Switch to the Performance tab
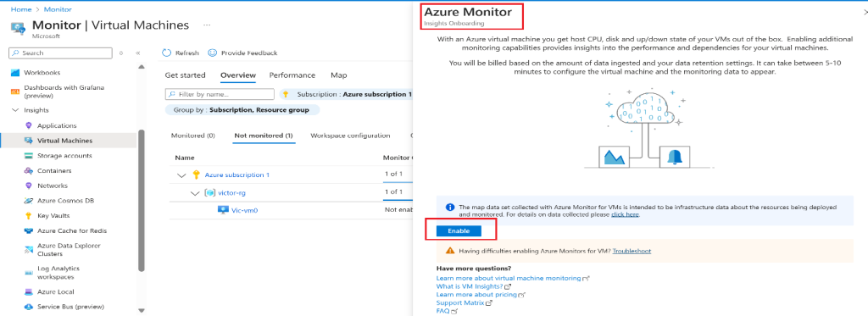Screen dimensions: 868x316 pos(292,75)
